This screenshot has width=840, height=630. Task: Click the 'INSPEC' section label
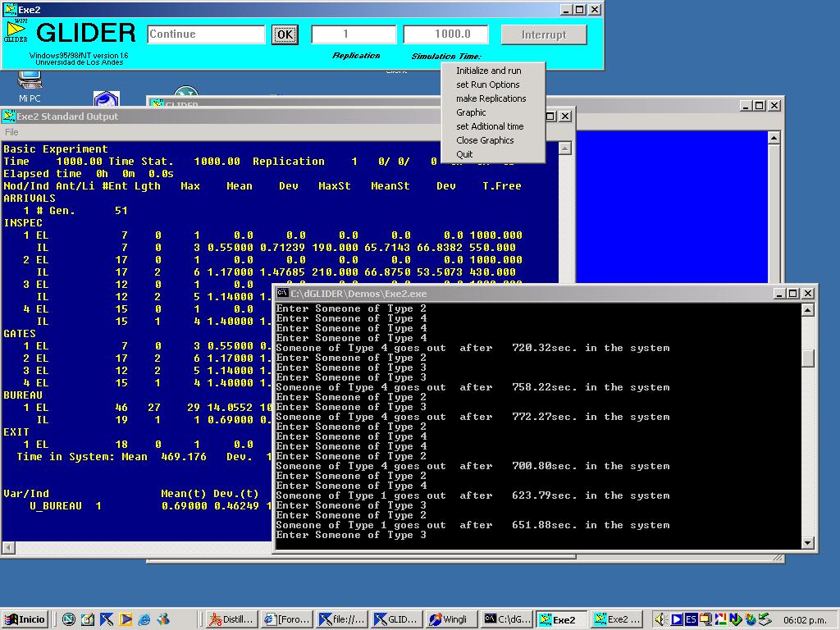[23, 223]
